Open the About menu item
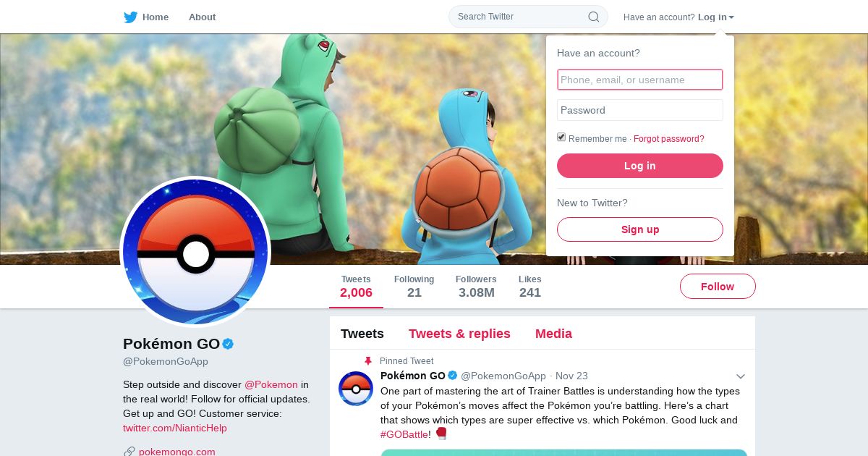Viewport: 868px width, 456px height. pos(202,17)
